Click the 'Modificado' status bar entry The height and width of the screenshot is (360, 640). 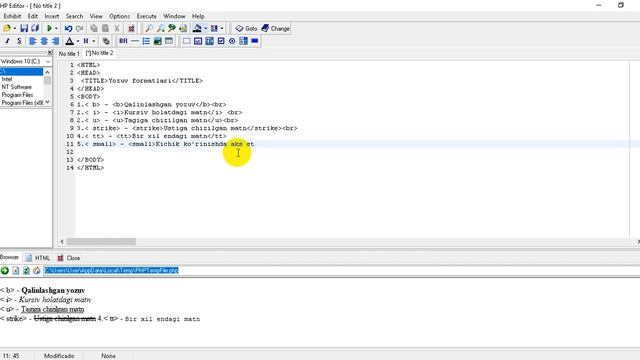coord(59,356)
